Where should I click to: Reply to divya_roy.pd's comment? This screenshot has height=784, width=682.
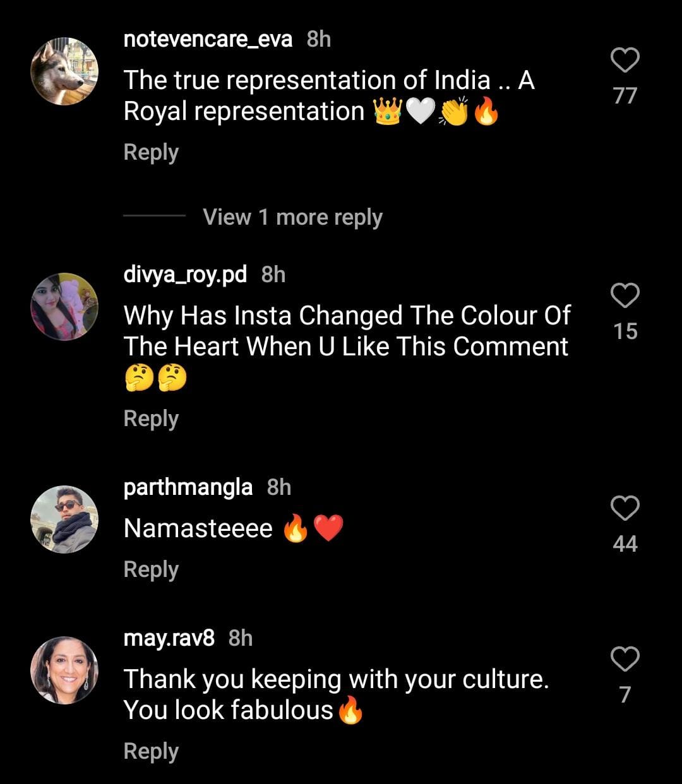pos(151,419)
